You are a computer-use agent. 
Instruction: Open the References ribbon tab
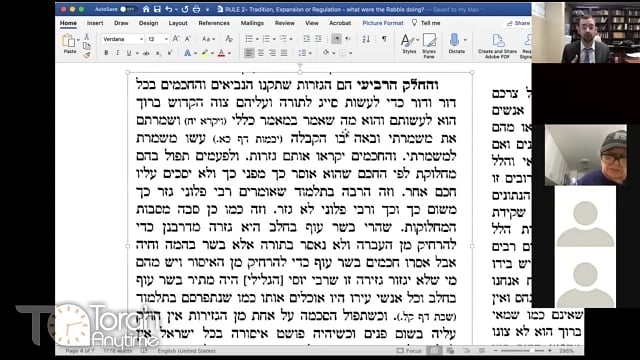214,23
